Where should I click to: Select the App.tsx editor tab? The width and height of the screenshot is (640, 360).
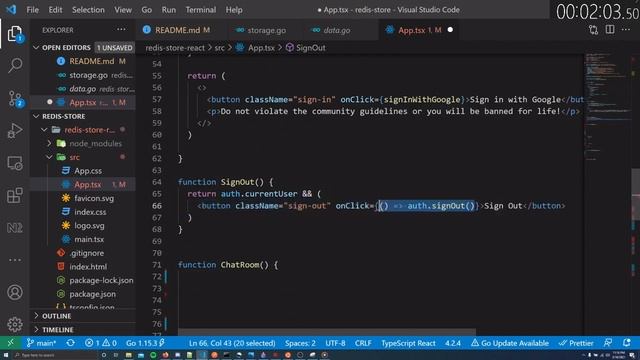pos(419,30)
